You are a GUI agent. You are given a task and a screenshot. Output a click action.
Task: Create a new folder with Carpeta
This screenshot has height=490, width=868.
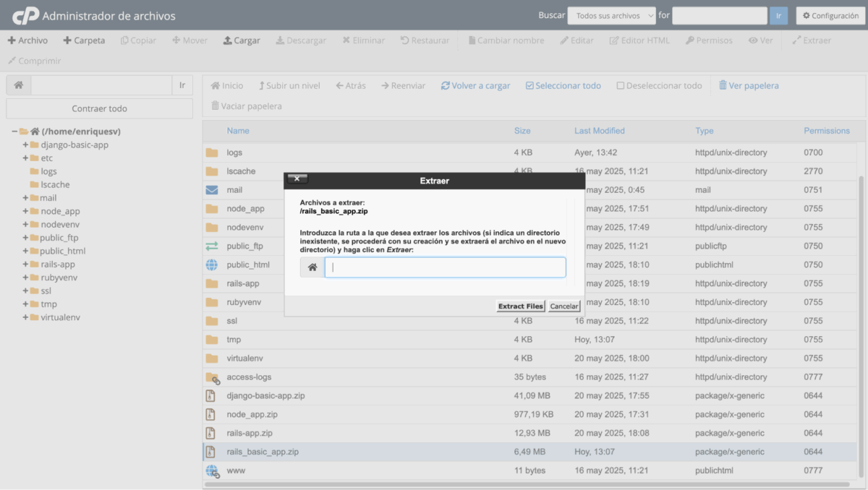coord(84,40)
